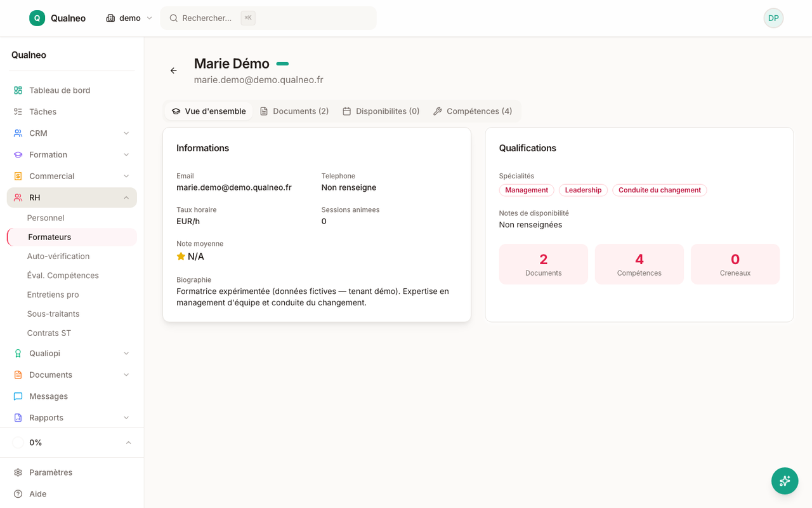Click the Marie Démo page title
The width and height of the screenshot is (812, 508).
click(x=232, y=63)
